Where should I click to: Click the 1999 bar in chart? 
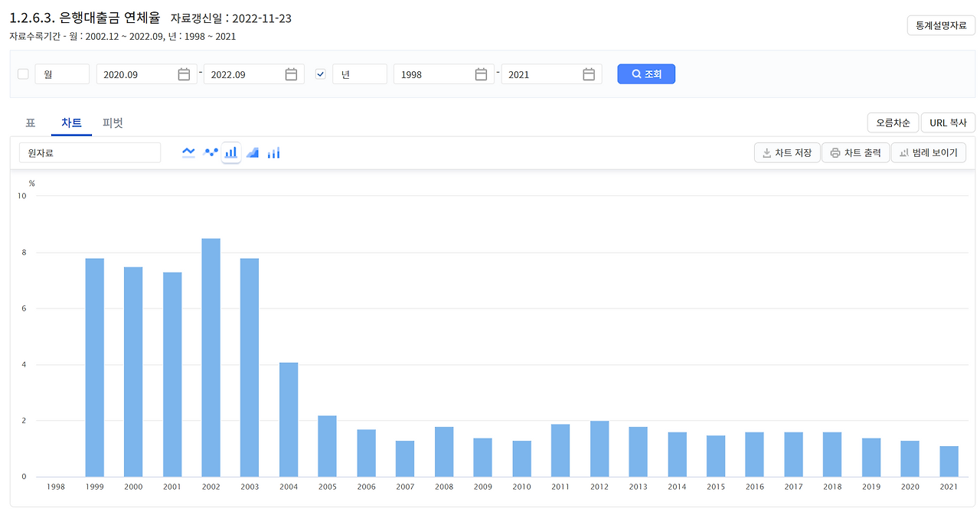coord(94,367)
